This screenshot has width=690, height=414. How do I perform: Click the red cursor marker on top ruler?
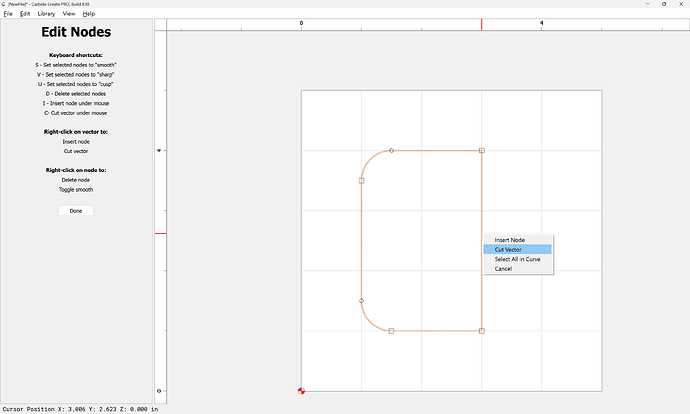click(482, 23)
